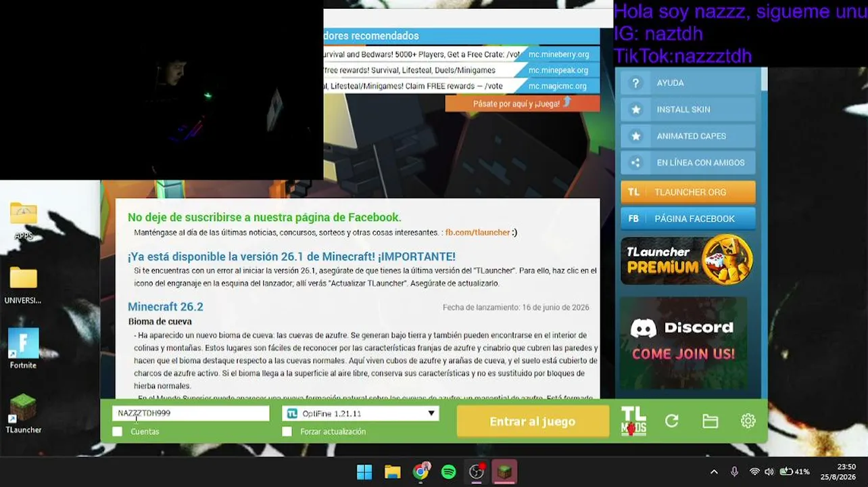This screenshot has height=487, width=868.
Task: Open the INSTALL SKIN menu item
Action: [x=688, y=110]
